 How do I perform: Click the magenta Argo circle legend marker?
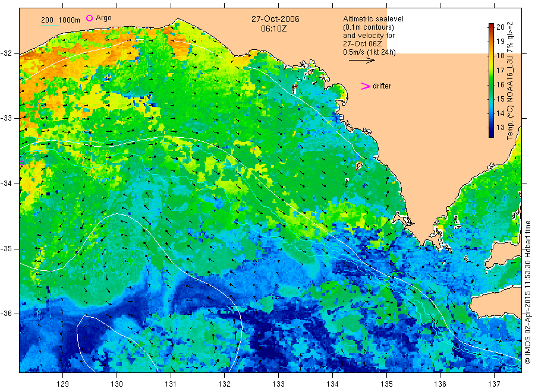coord(89,18)
